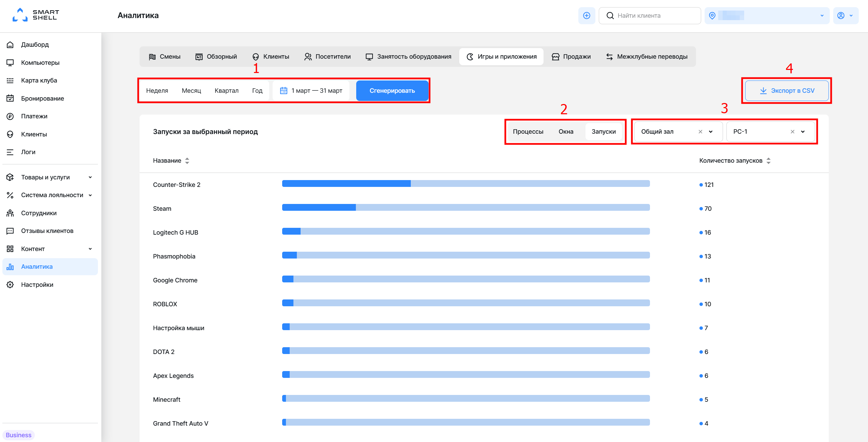Expand Контент submenu
This screenshot has height=442, width=868.
tap(90, 249)
